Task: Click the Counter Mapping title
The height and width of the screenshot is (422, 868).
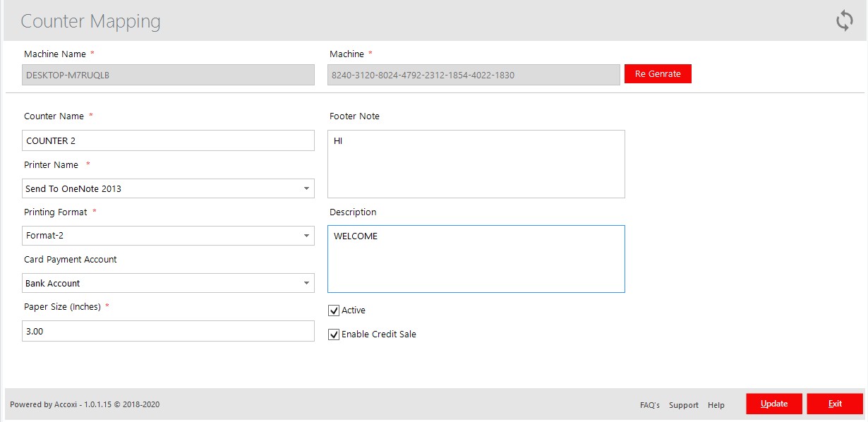Action: tap(91, 21)
